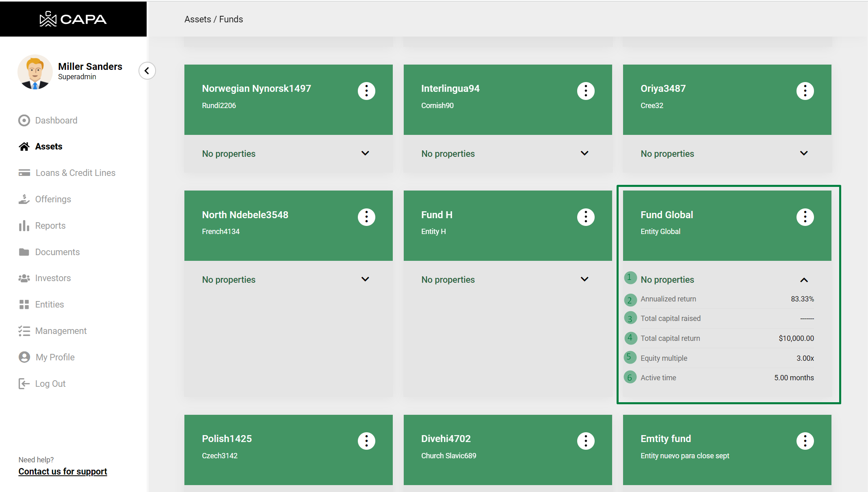868x492 pixels.
Task: Open kebab menu for Fund Global
Action: click(x=805, y=217)
